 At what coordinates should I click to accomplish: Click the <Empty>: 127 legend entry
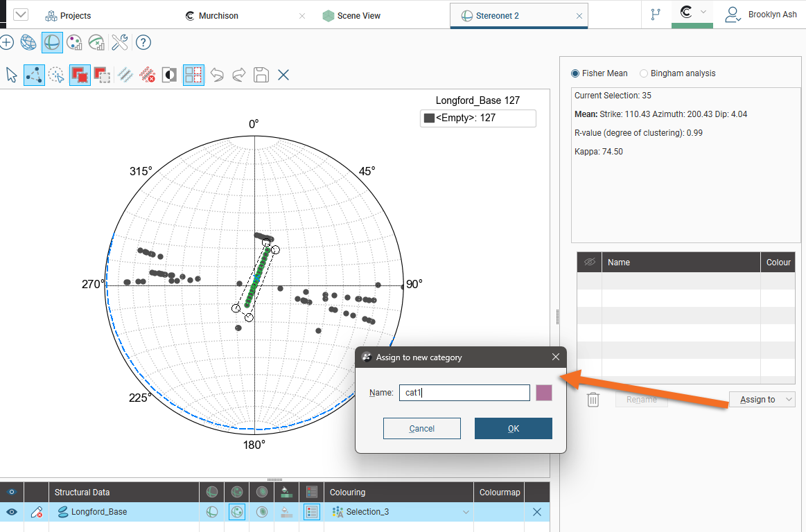(478, 118)
